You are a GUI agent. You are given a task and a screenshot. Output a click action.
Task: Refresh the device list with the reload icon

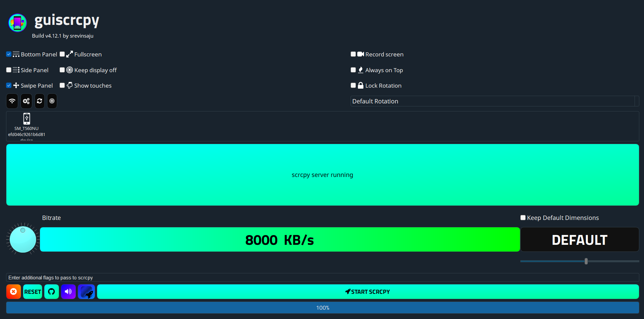pos(40,101)
